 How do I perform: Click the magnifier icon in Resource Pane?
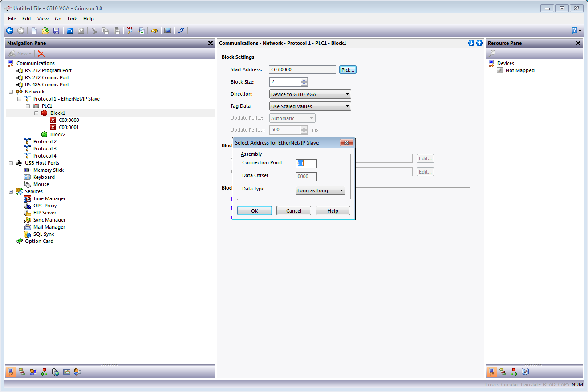(x=492, y=53)
